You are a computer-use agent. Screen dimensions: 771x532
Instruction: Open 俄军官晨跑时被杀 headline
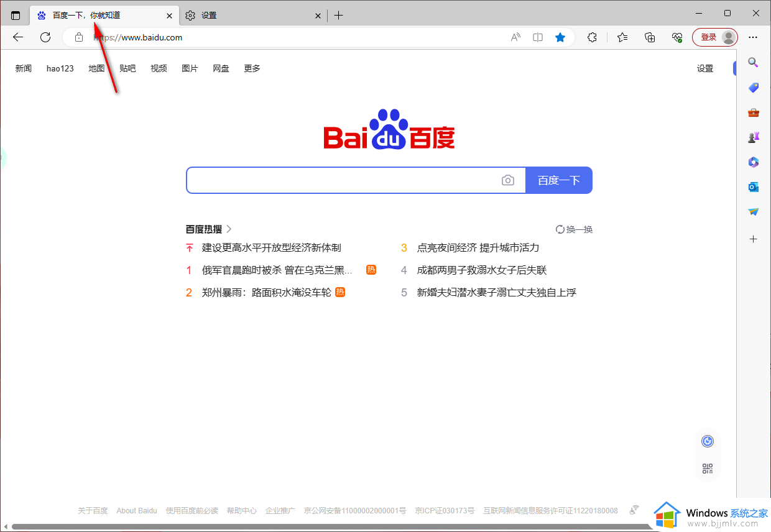coord(277,270)
